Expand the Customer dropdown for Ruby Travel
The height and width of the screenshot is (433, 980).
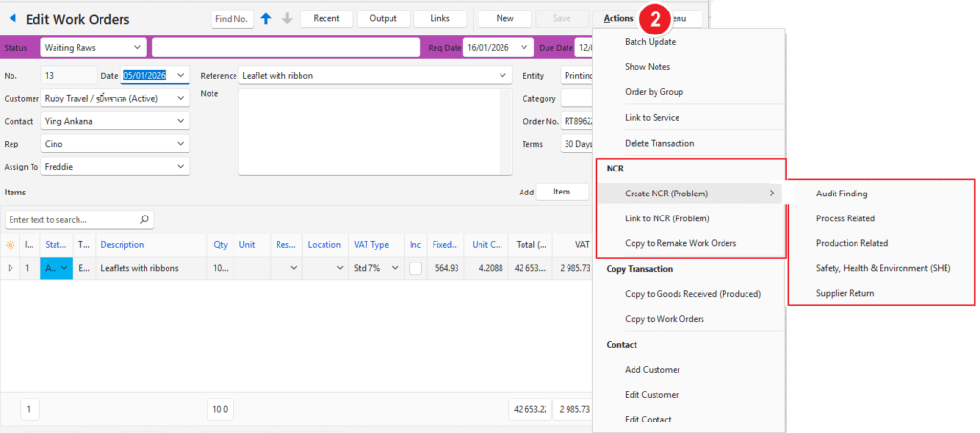click(181, 98)
